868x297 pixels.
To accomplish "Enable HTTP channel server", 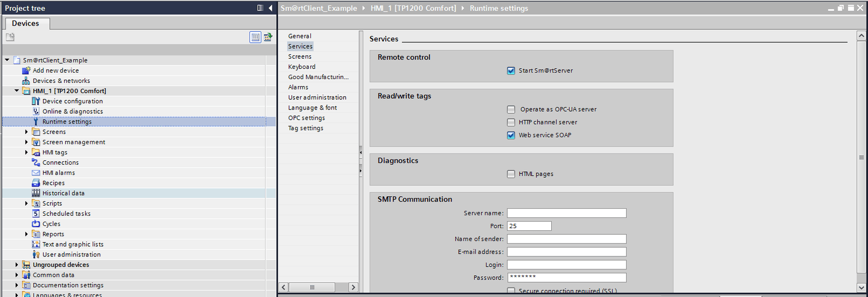I will point(511,122).
